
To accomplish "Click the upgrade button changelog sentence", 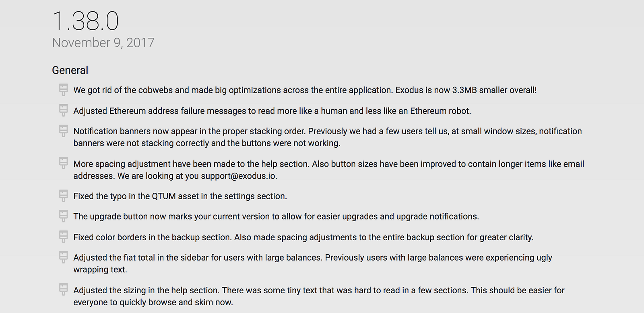I will point(276,216).
